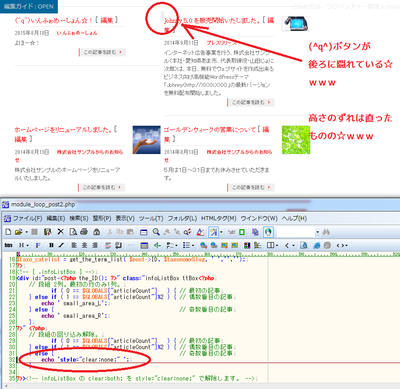Click the binoculars search icon
Viewport: 400px width, 389px height.
pyautogui.click(x=326, y=232)
